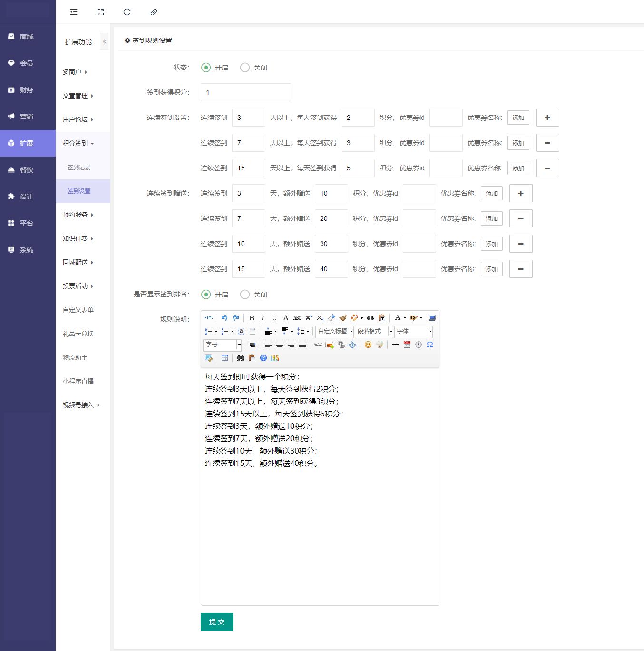Screen dimensions: 644x651
Task: Click the undo arrow in editor toolbar
Action: pos(224,318)
